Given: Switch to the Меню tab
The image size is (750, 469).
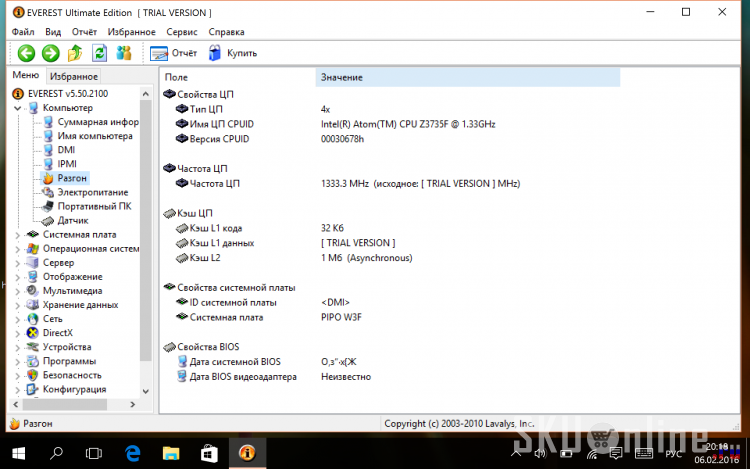Looking at the screenshot, I should pos(26,75).
